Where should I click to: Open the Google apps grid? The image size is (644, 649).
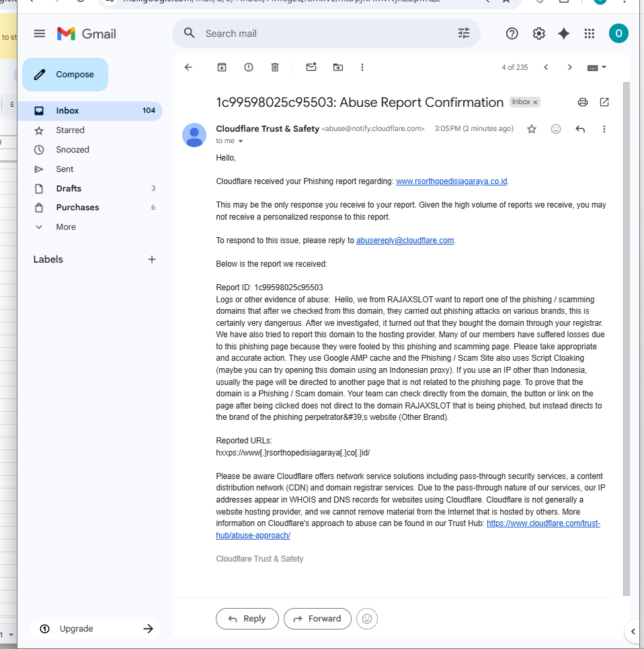[x=590, y=34]
